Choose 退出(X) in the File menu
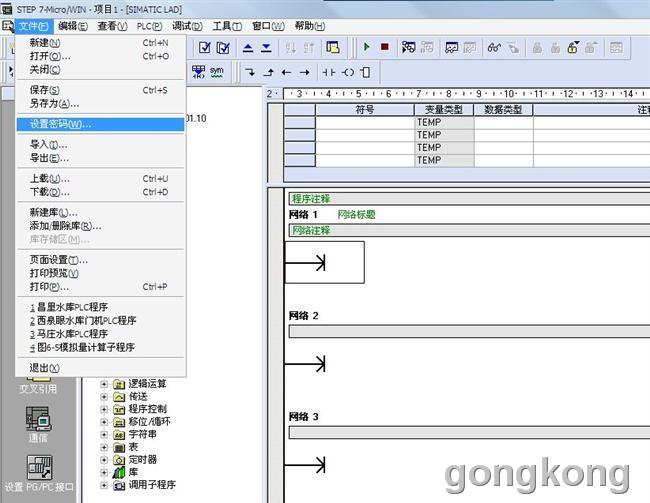The height and width of the screenshot is (503, 650). point(100,368)
